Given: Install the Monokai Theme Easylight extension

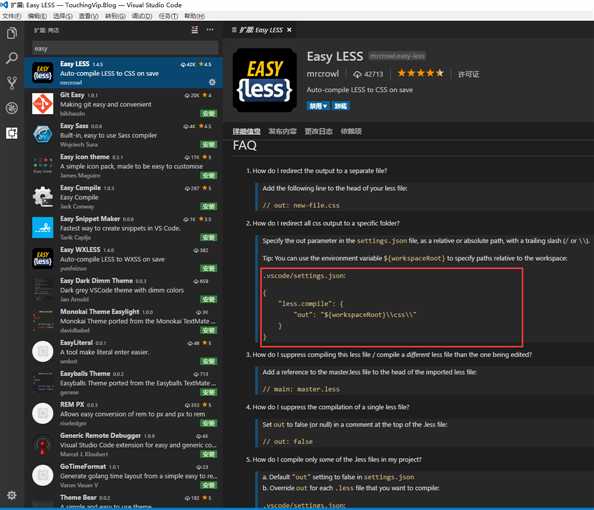Looking at the screenshot, I should pos(209,330).
